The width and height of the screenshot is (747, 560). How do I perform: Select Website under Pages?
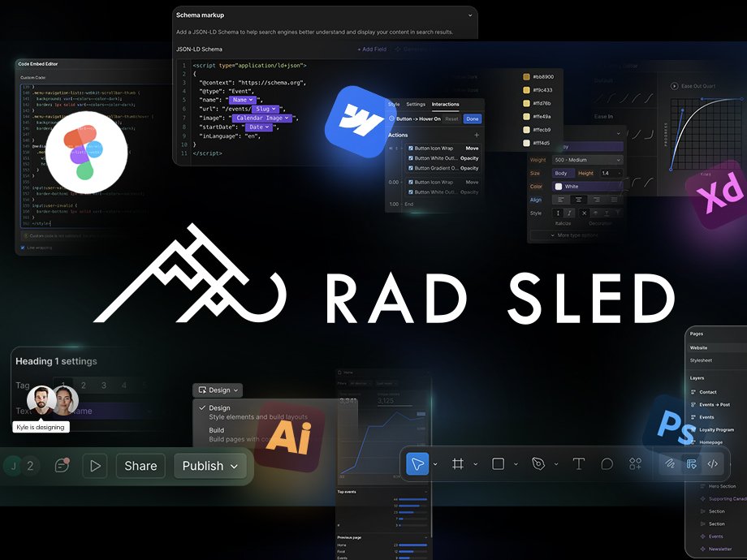coord(717,347)
